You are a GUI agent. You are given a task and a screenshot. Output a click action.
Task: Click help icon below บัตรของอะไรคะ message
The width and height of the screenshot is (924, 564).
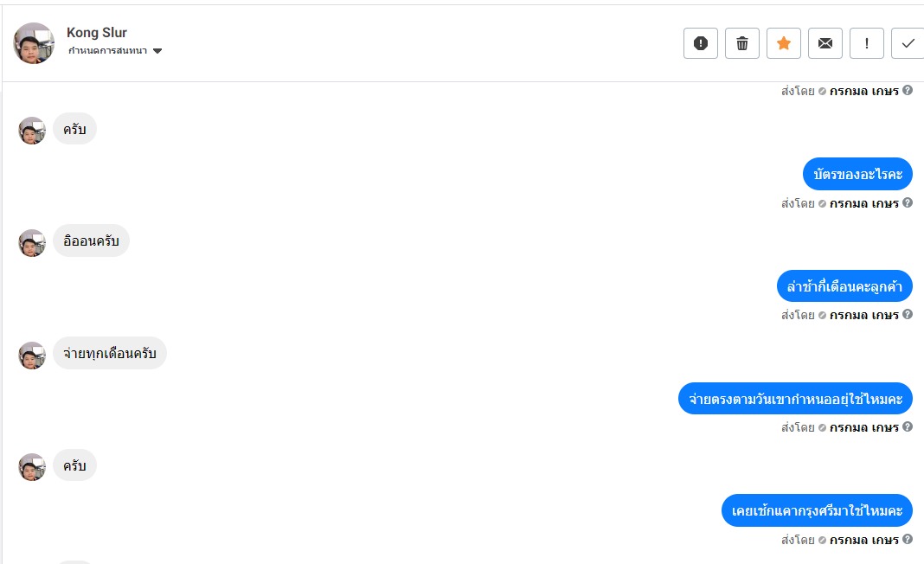click(908, 203)
